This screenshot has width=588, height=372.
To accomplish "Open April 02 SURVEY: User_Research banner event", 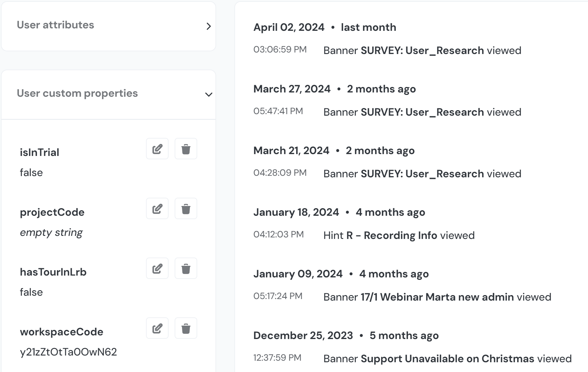I will tap(422, 51).
